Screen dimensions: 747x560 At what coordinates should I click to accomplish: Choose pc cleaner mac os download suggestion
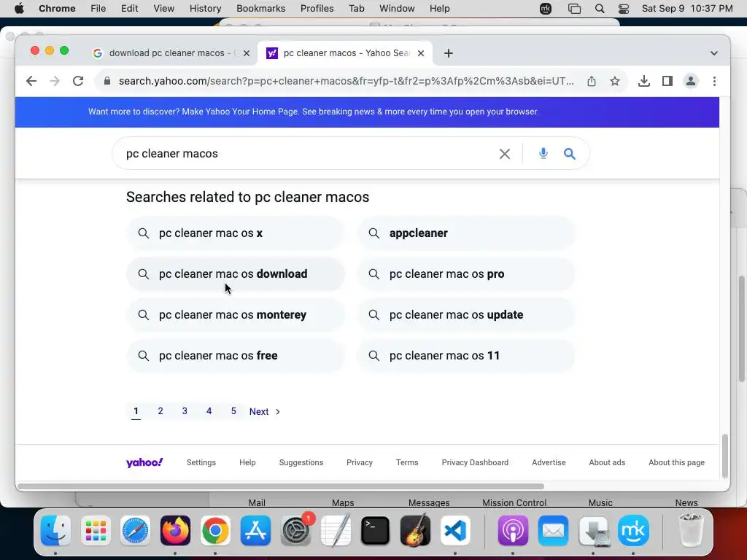[x=236, y=274]
